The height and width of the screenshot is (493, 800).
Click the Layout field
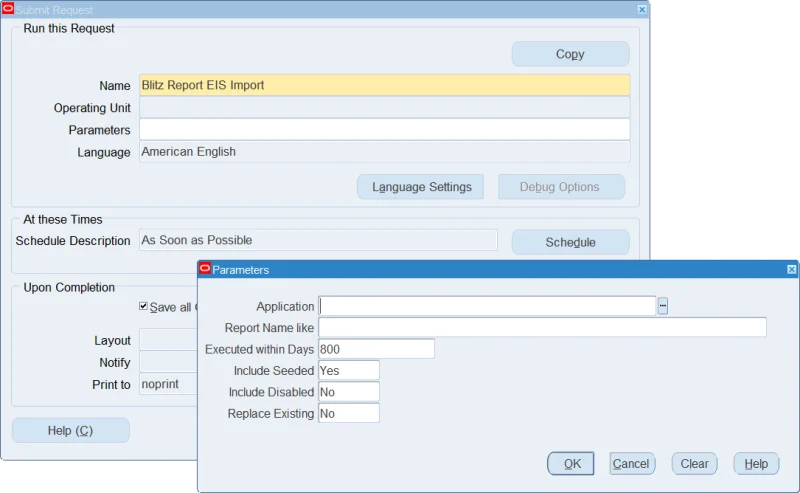(x=168, y=340)
